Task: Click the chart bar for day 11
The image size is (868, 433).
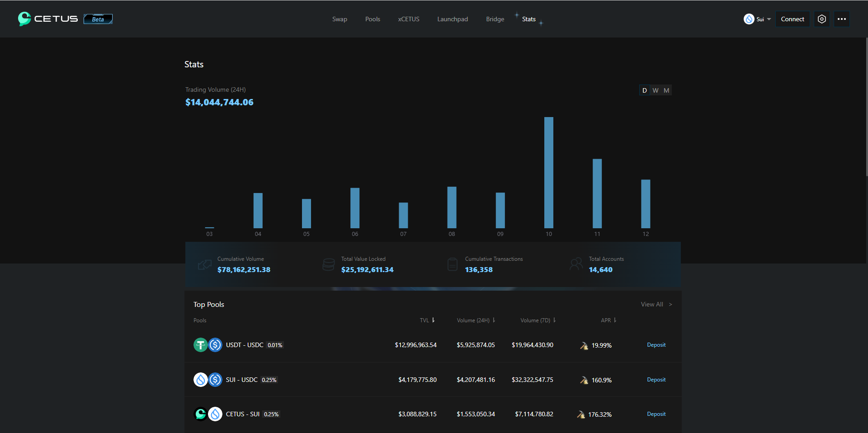Action: pos(597,193)
